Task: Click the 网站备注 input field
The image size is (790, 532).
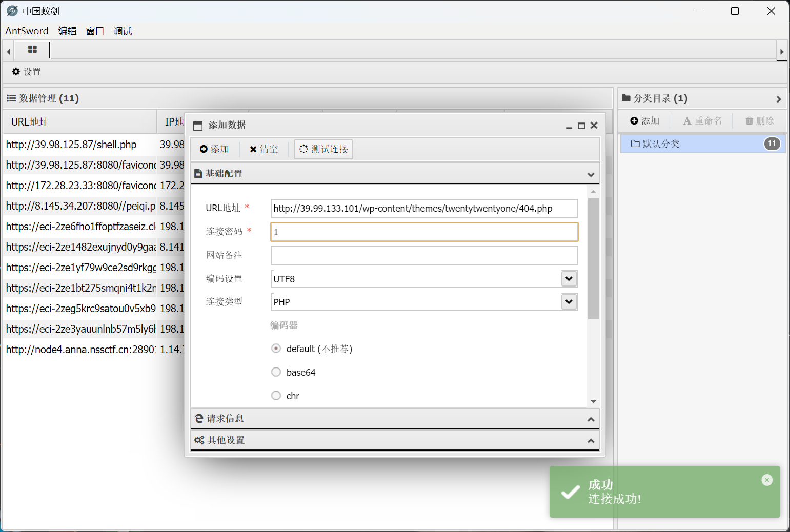Action: tap(424, 255)
